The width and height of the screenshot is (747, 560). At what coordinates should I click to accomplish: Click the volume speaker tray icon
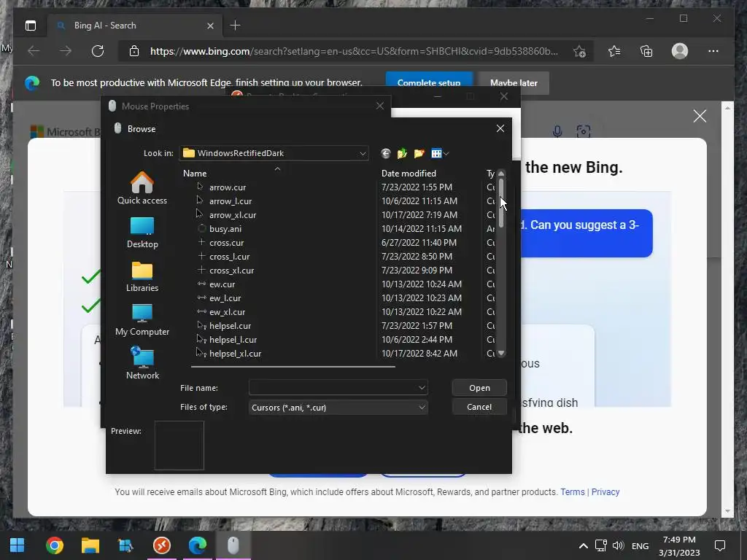pyautogui.click(x=619, y=545)
